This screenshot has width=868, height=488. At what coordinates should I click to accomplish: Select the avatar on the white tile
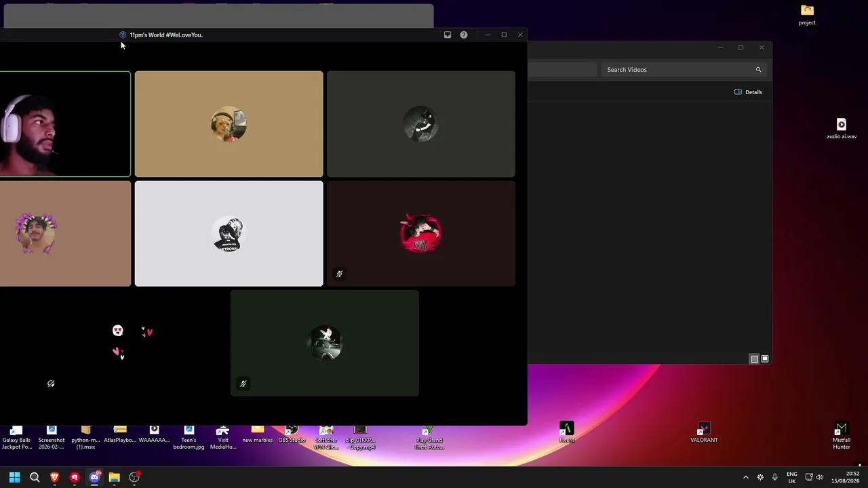[229, 234]
